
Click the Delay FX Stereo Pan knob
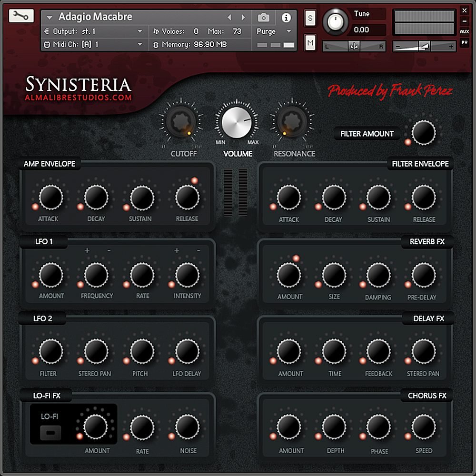[424, 351]
